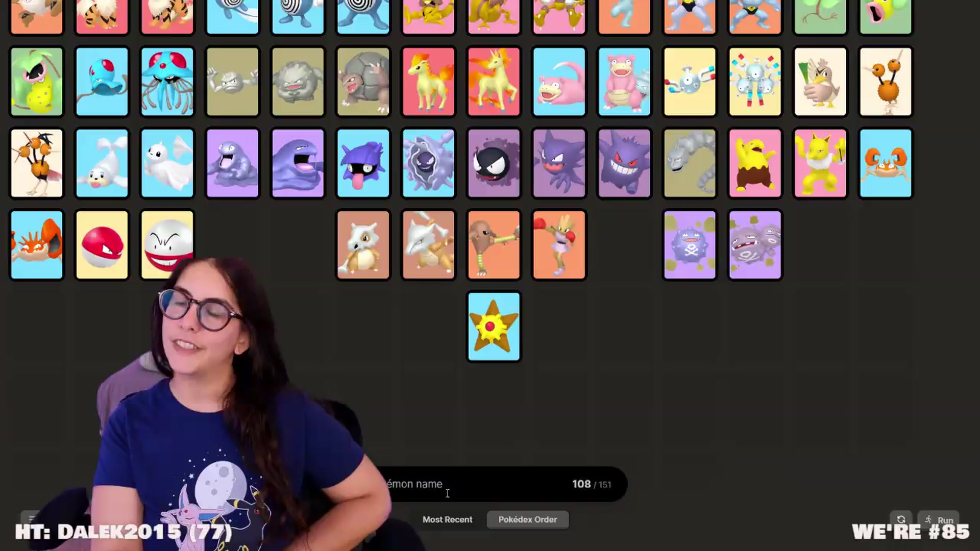The height and width of the screenshot is (551, 980).
Task: Click the refresh/reset icon button
Action: pyautogui.click(x=901, y=520)
